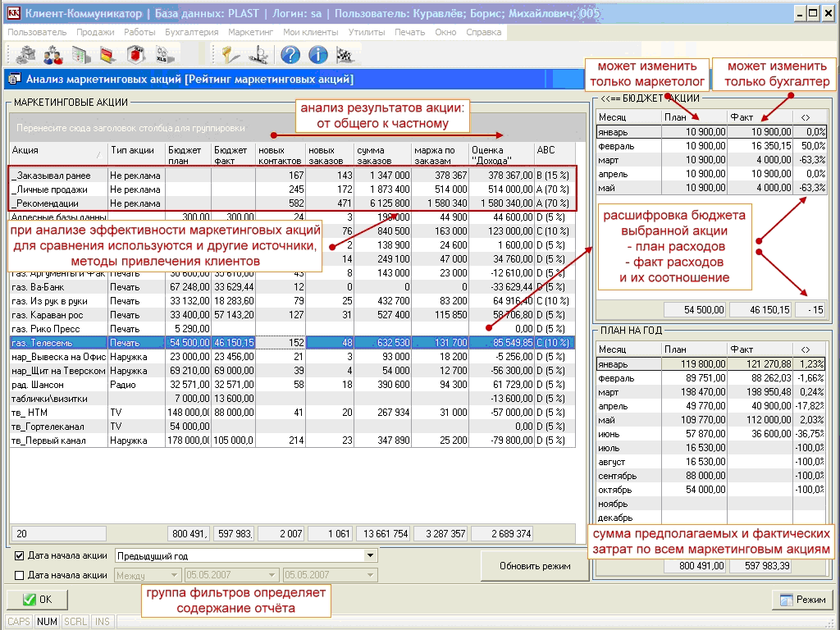Click the two-people clients toolbar icon
This screenshot has height=630, width=840.
tap(53, 55)
